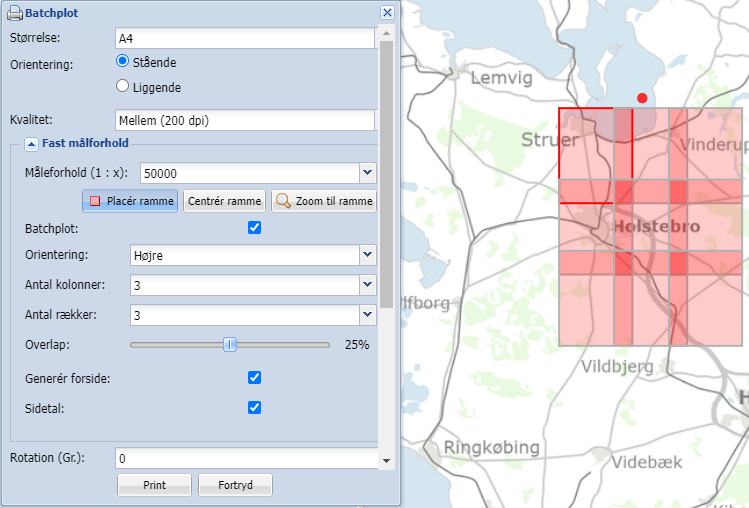Close the Batchplot dialog
This screenshot has height=508, width=749.
coord(387,13)
